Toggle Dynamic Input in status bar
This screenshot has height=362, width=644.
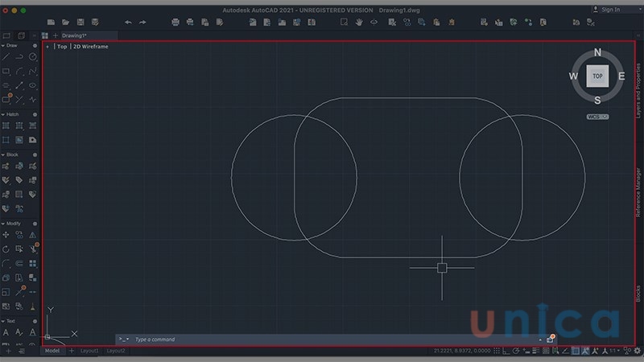click(x=526, y=351)
